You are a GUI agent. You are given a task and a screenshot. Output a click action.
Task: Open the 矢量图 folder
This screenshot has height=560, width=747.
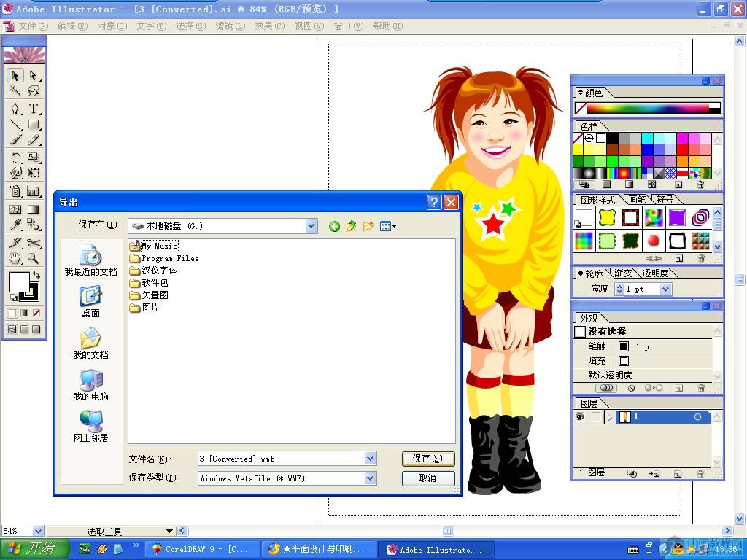tap(149, 295)
